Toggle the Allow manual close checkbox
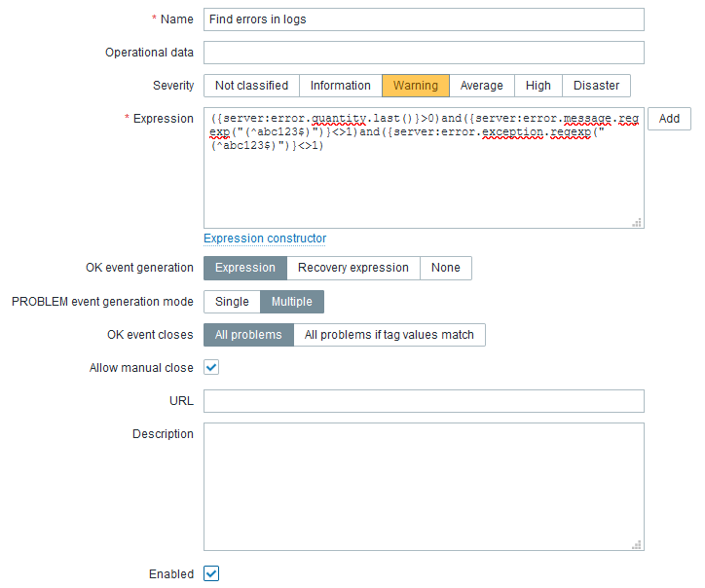 click(x=211, y=367)
